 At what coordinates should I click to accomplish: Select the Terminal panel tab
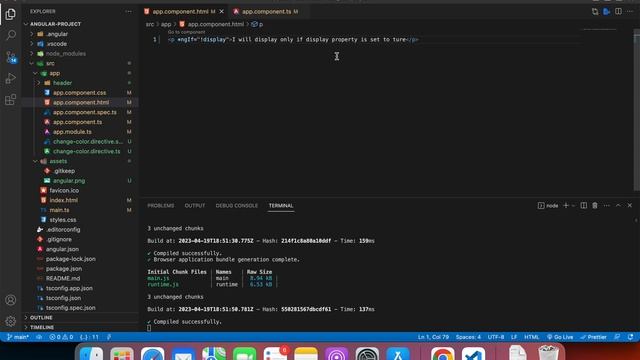pyautogui.click(x=281, y=206)
